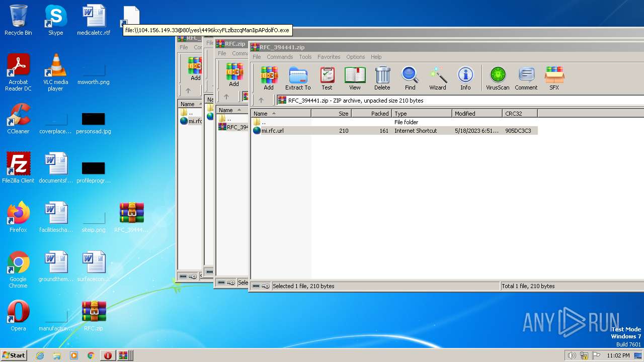Select the medicaletc.rtf desktop file
This screenshot has width=644, height=362.
tap(94, 21)
